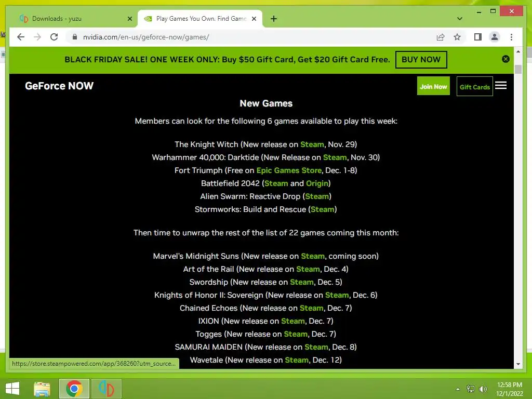Open the GeForce NOW hamburger menu
Image resolution: width=532 pixels, height=399 pixels.
(501, 86)
